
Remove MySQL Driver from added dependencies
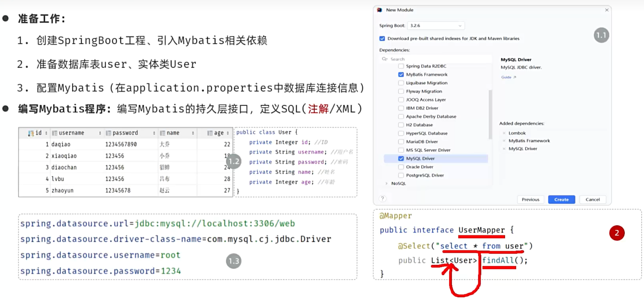(x=504, y=149)
